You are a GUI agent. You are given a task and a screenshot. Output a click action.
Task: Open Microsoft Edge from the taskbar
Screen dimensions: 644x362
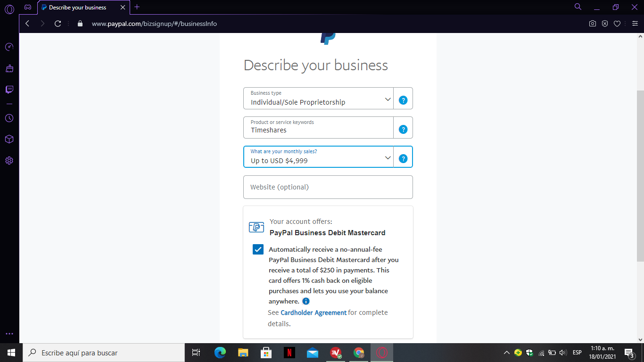click(x=220, y=353)
